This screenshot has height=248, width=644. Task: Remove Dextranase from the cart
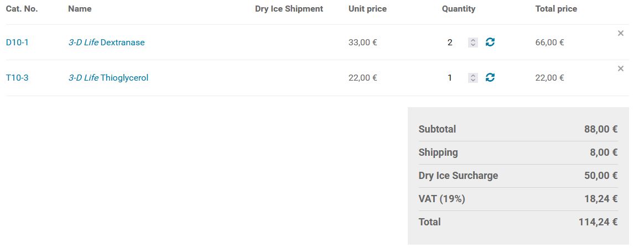(620, 33)
